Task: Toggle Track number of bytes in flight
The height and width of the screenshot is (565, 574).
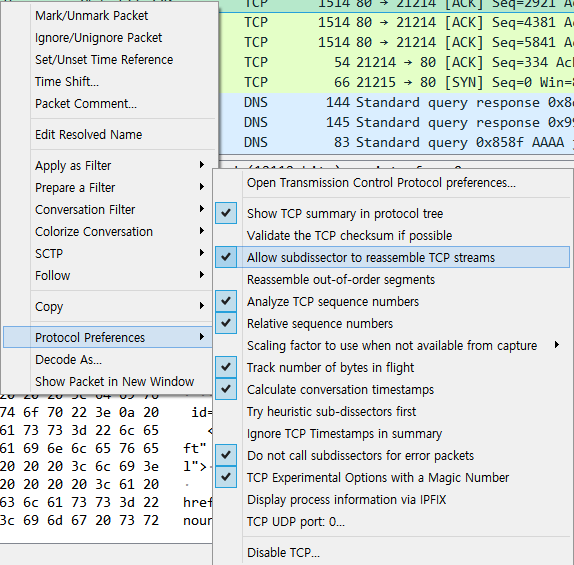Action: 392,367
